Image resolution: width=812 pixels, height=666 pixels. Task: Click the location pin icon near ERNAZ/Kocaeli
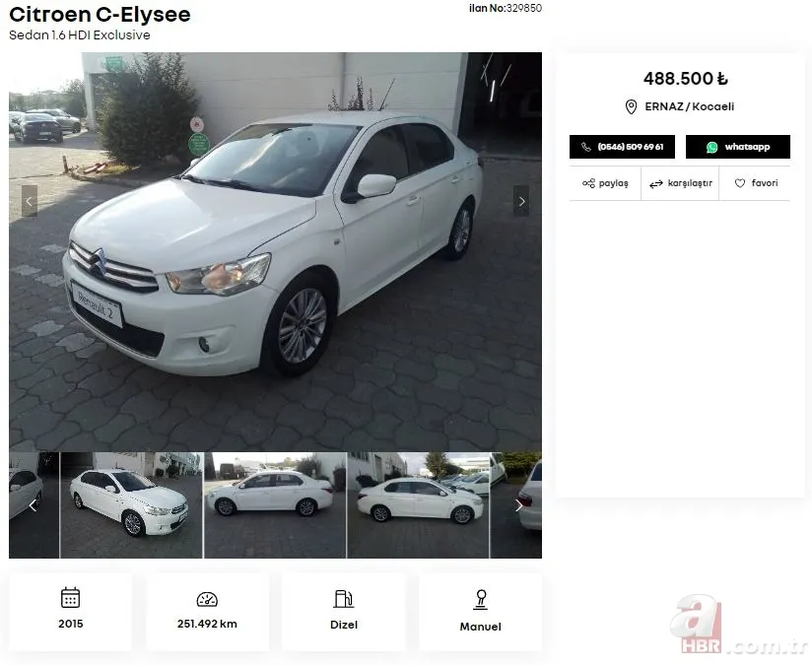(x=632, y=106)
